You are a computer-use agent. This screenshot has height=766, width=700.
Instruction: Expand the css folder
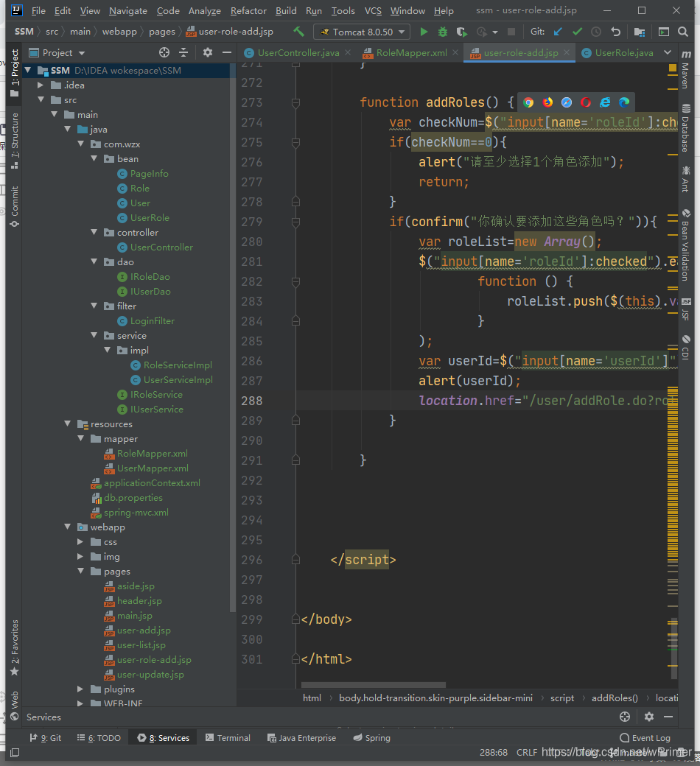(x=80, y=542)
